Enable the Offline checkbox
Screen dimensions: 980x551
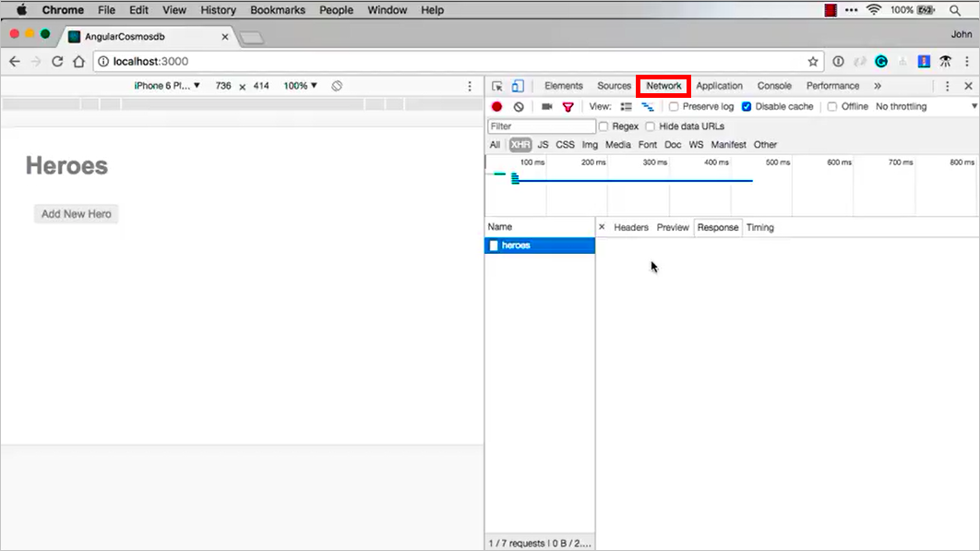point(832,106)
